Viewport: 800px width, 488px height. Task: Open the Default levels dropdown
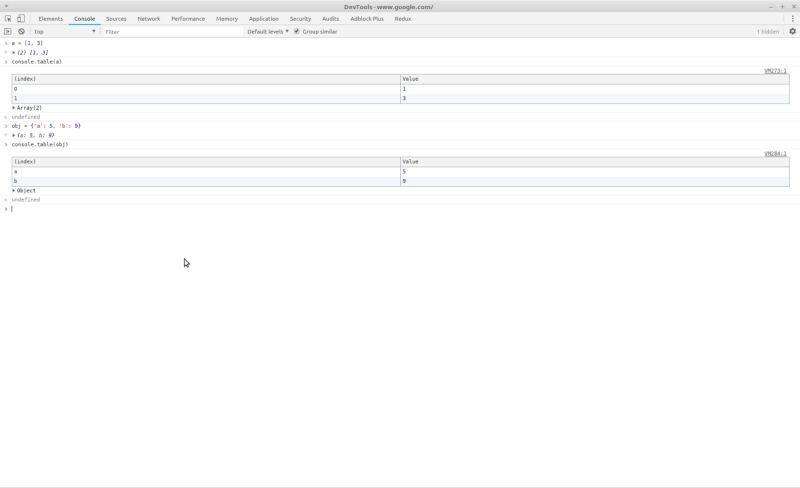[268, 31]
